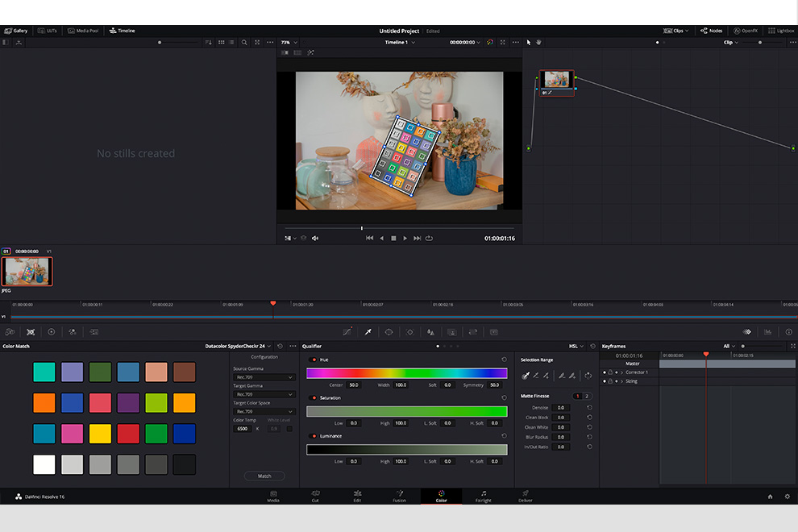Open the Source Gamma Rec.709 dropdown
The width and height of the screenshot is (798, 532).
pyautogui.click(x=264, y=377)
